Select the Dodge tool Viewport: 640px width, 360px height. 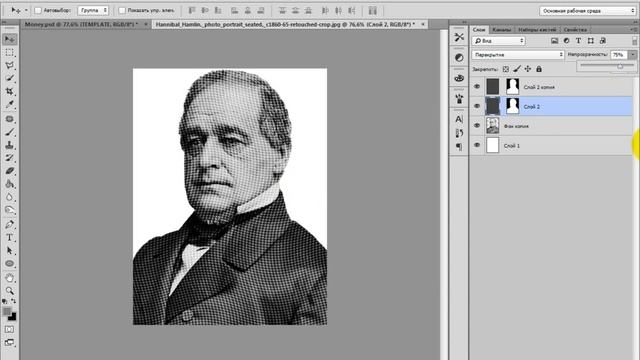[x=10, y=210]
